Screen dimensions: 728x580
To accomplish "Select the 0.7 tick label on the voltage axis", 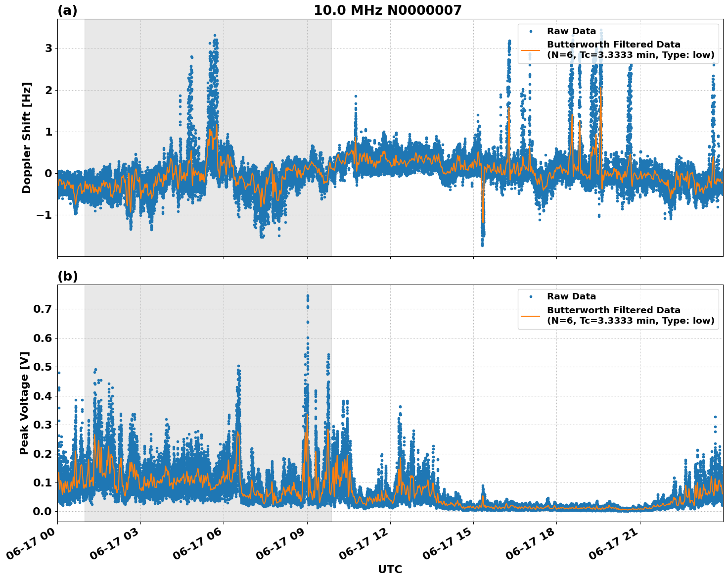I will coord(43,308).
